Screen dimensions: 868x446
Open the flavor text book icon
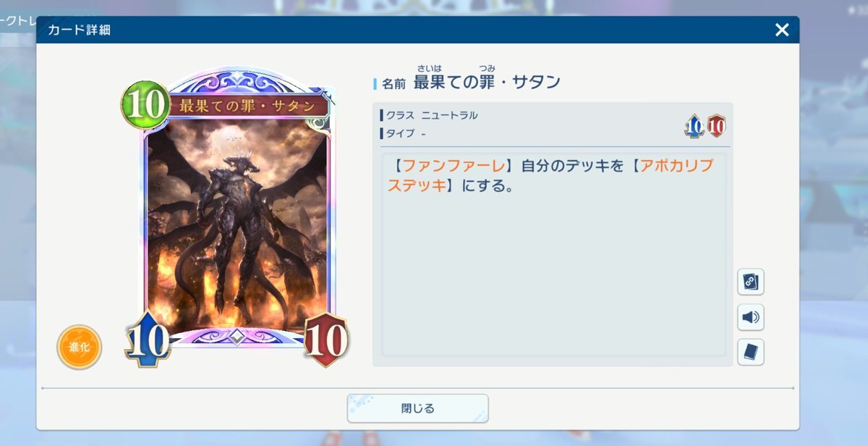pyautogui.click(x=751, y=352)
